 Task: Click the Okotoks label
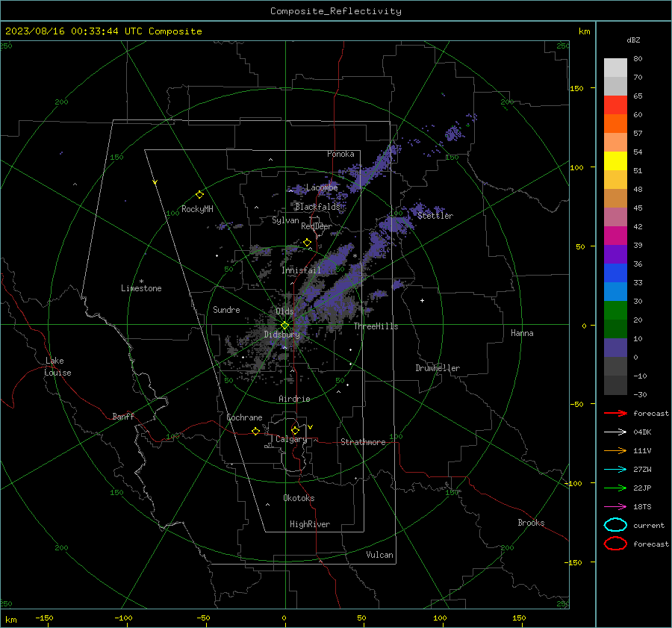coord(299,498)
